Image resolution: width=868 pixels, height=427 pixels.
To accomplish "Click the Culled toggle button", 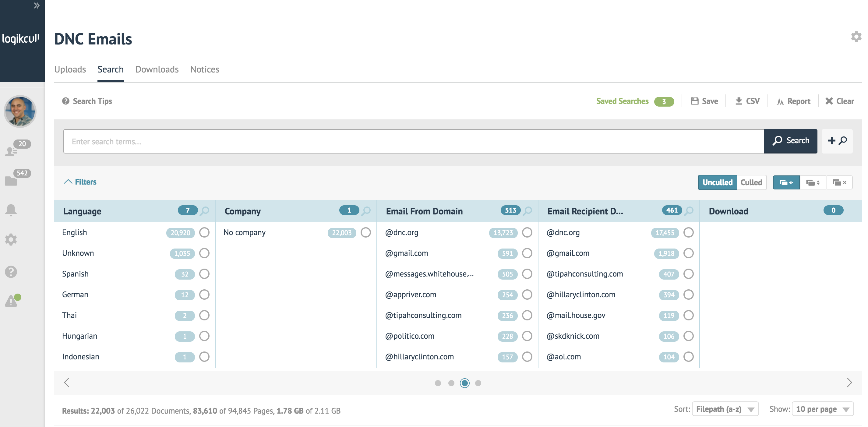I will [x=751, y=182].
